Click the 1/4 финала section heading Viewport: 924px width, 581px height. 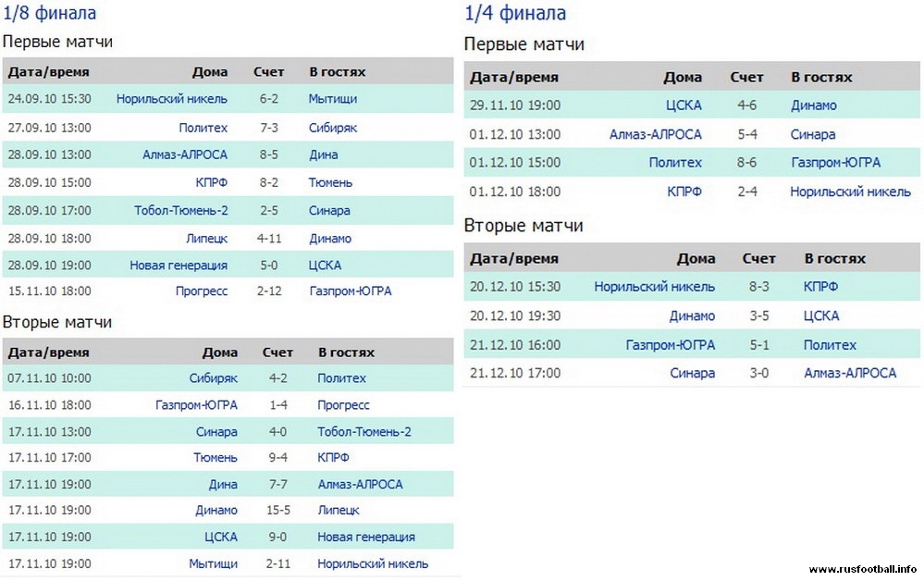pyautogui.click(x=514, y=14)
